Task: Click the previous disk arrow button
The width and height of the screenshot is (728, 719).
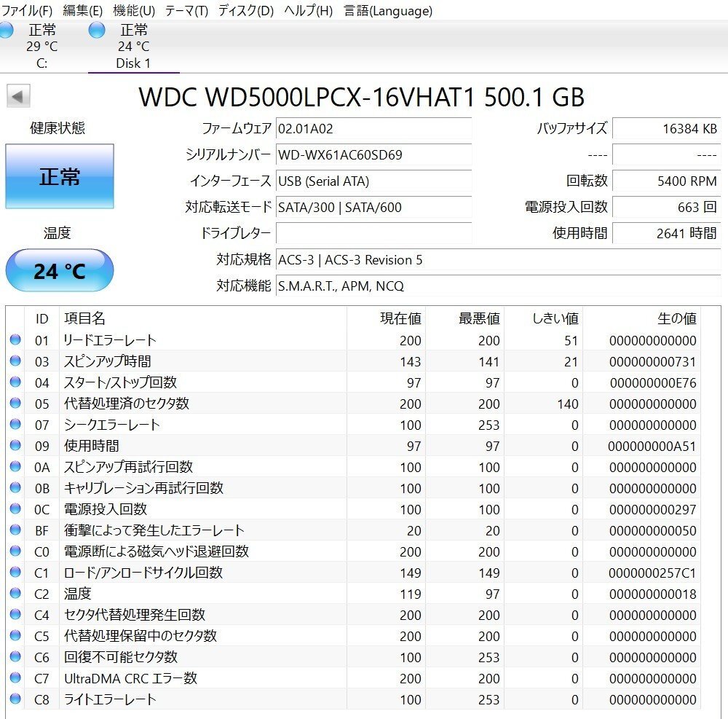Action: [x=18, y=96]
